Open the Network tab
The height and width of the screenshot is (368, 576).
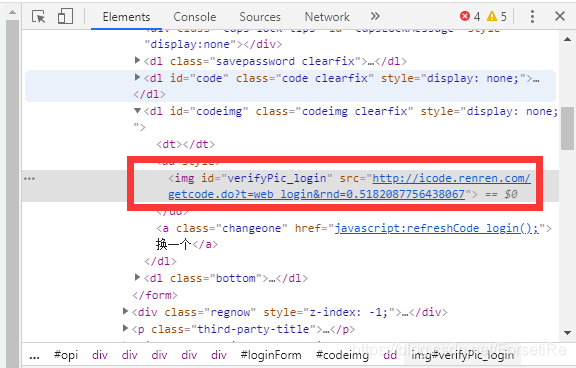327,17
